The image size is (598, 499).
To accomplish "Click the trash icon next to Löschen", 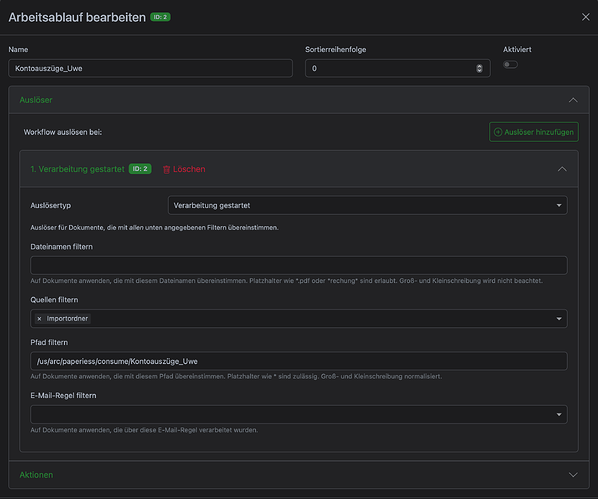I will coord(166,169).
